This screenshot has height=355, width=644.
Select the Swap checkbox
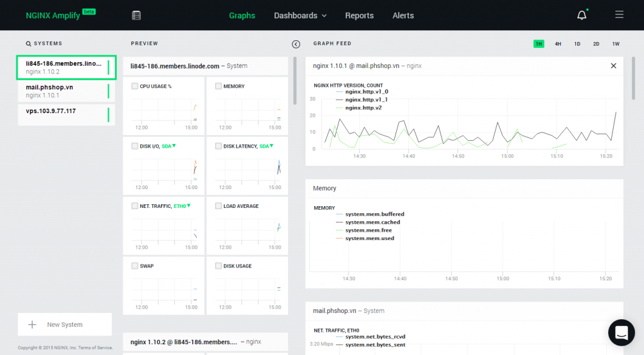click(x=135, y=266)
